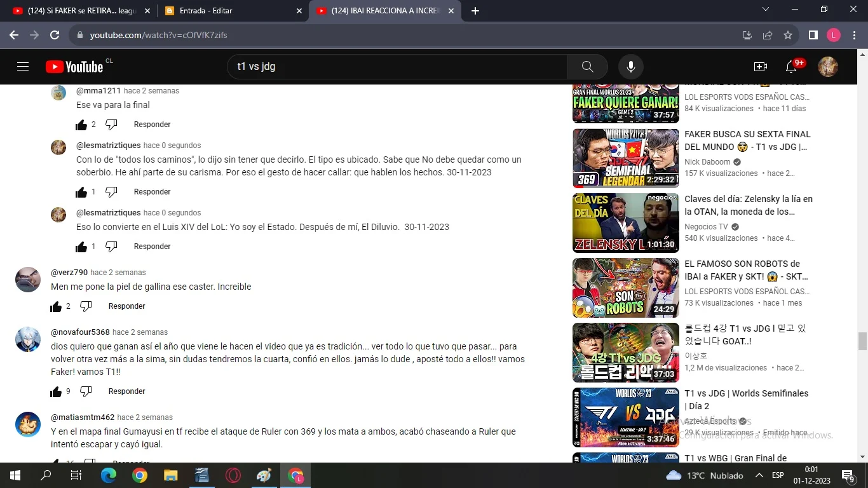Open Windows notification center
868x488 pixels.
tap(848, 475)
